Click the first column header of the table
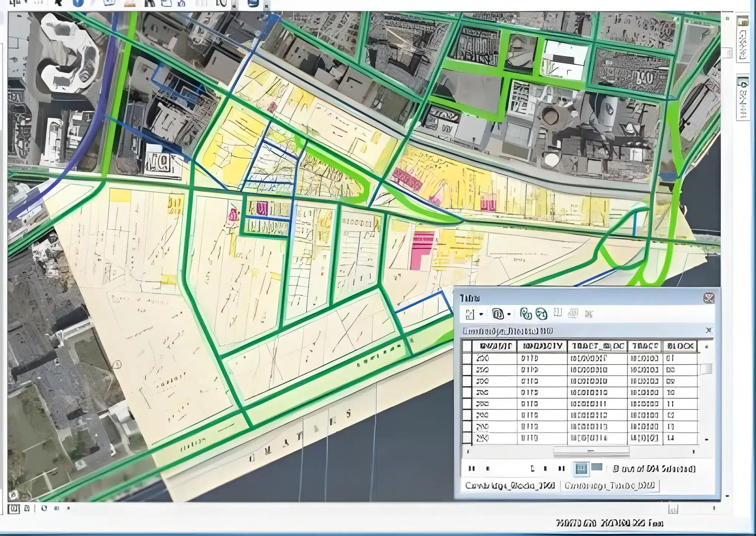This screenshot has height=536, width=756. (494, 346)
